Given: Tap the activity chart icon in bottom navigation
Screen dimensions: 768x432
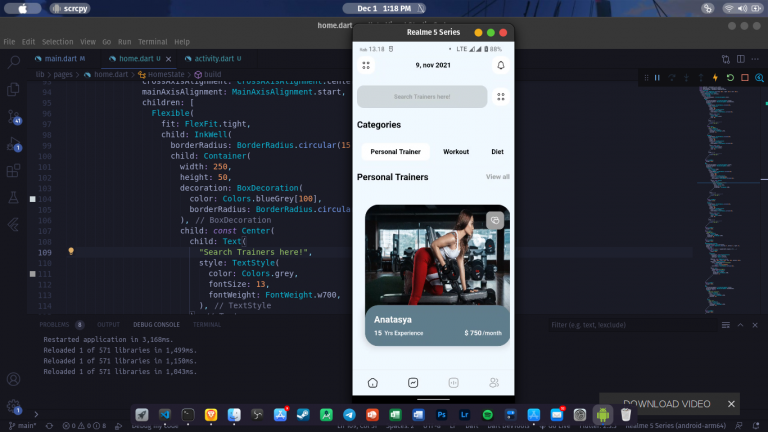Looking at the screenshot, I should pos(413,383).
